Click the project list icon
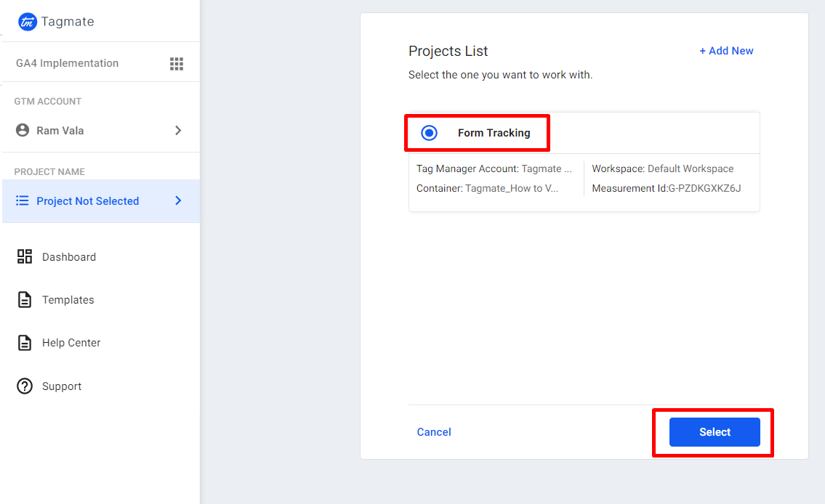 click(23, 201)
